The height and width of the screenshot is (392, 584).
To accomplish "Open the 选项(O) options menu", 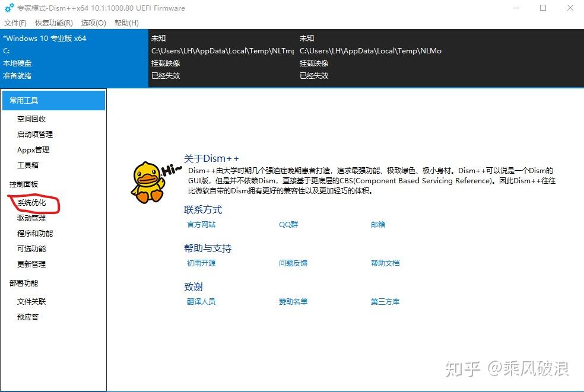I will 92,23.
